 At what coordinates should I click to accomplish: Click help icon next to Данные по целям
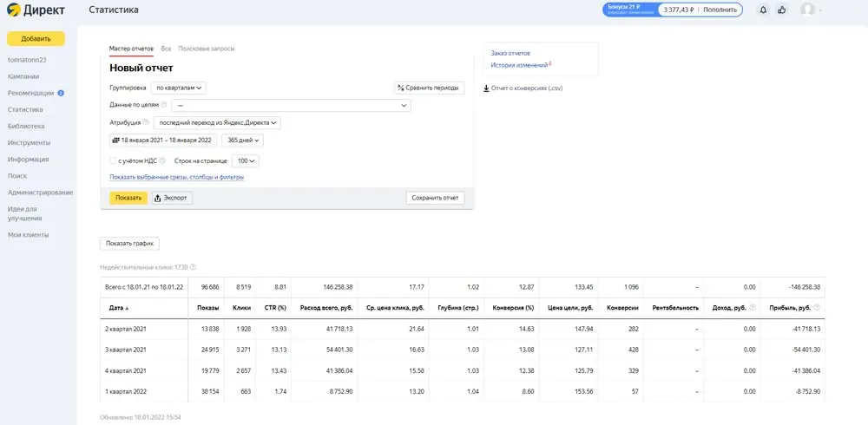coord(164,104)
